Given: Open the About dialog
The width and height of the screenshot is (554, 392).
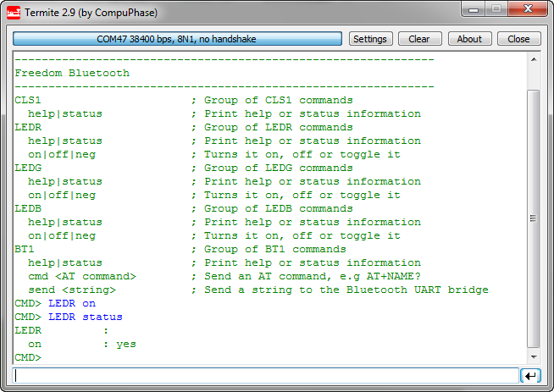Looking at the screenshot, I should tap(469, 39).
